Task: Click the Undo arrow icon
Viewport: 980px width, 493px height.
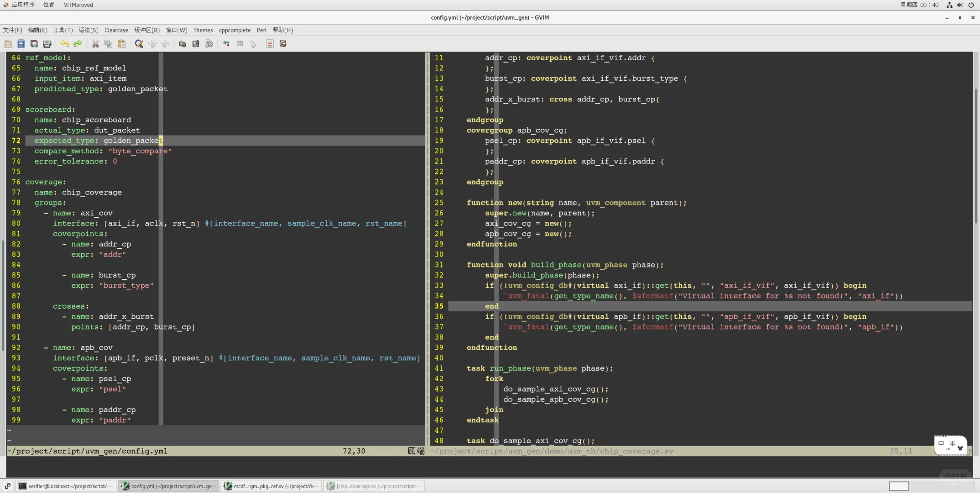Action: 65,44
